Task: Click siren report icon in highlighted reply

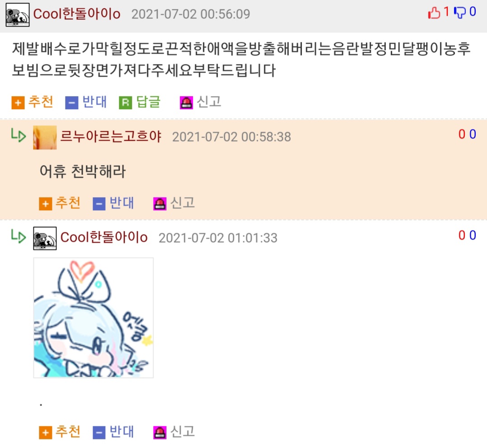Action: click(x=160, y=204)
